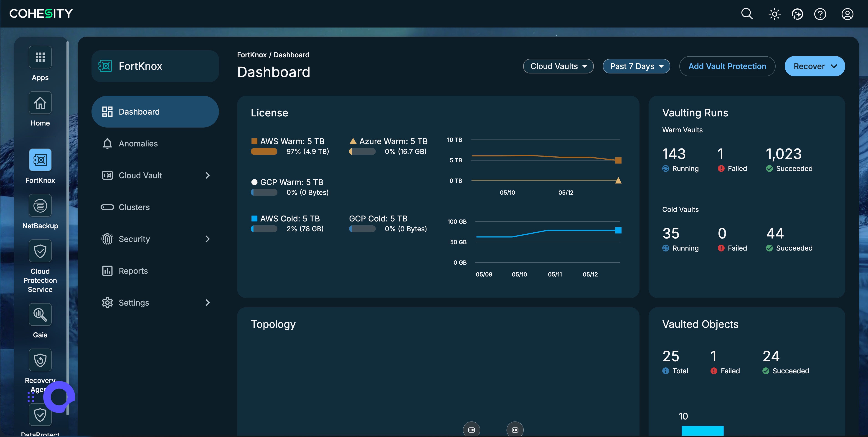Click the cyan bar in Vaulted Objects chart
The height and width of the screenshot is (437, 868).
(703, 431)
